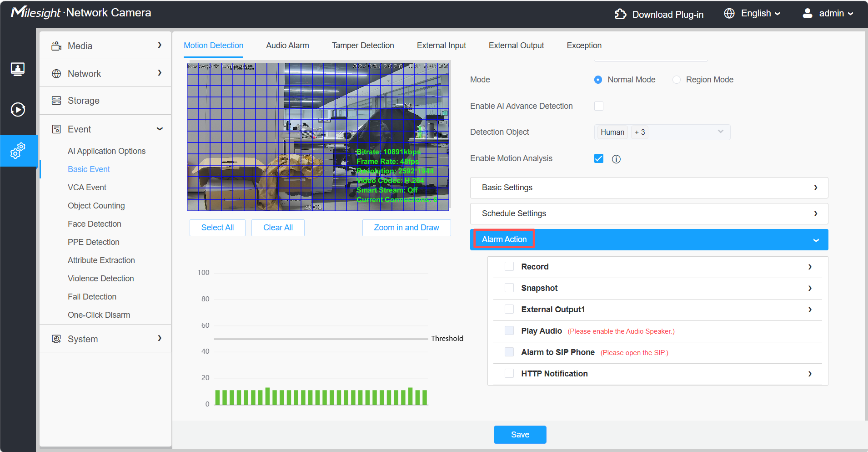Image resolution: width=868 pixels, height=452 pixels.
Task: Click the Event menu icon
Action: [56, 129]
